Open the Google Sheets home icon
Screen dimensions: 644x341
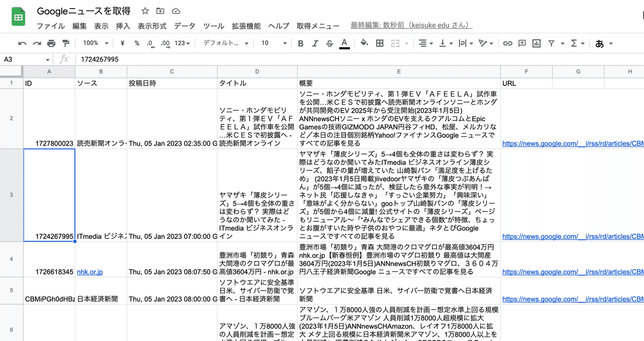(x=18, y=18)
